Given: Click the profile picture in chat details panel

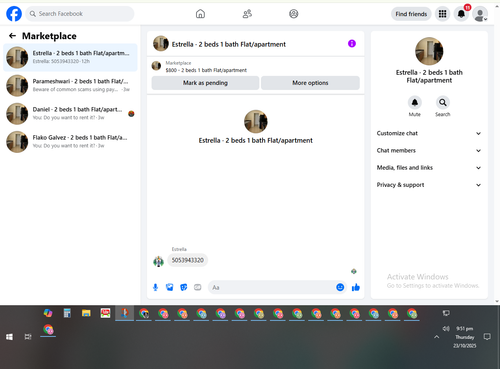Looking at the screenshot, I should (x=429, y=51).
